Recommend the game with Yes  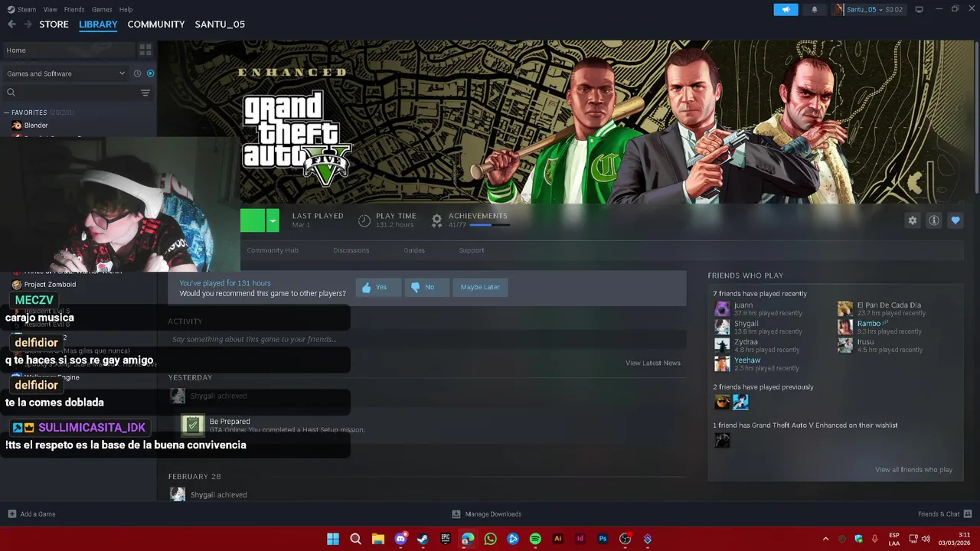coord(378,287)
